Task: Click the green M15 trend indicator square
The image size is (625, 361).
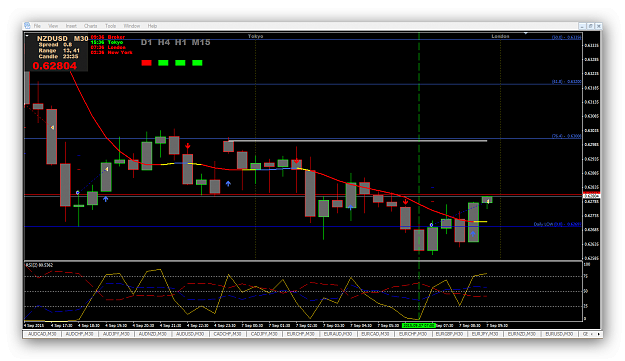Action: (x=197, y=63)
